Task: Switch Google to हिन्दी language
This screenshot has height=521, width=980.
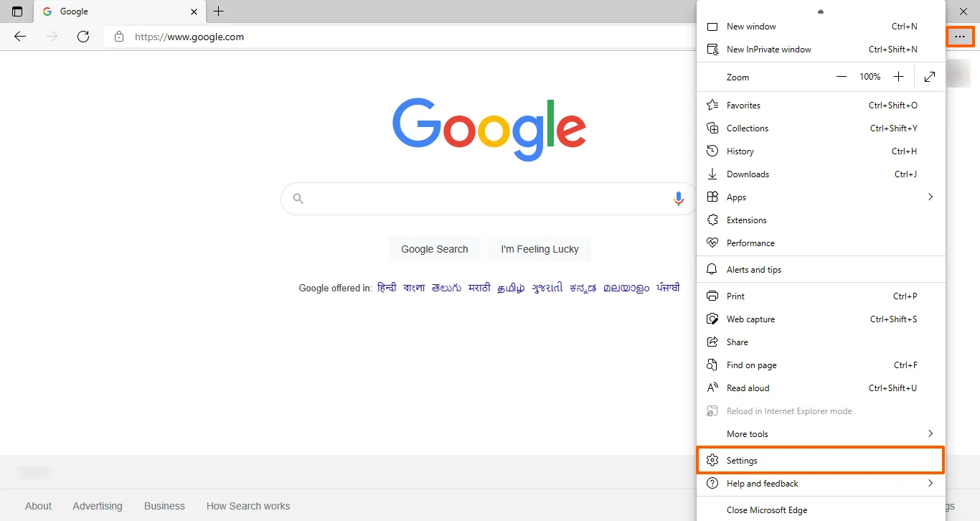Action: 387,288
